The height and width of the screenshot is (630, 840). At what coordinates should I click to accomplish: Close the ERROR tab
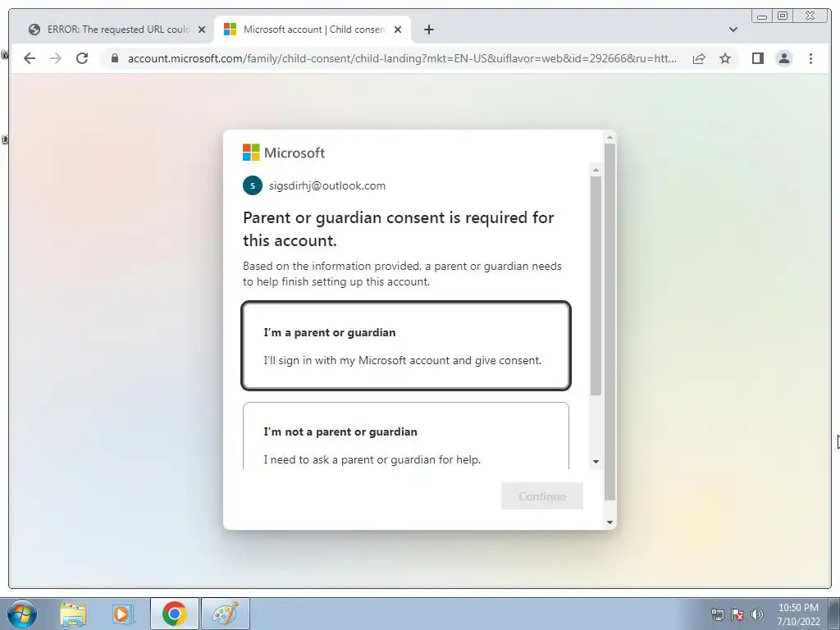coord(202,30)
